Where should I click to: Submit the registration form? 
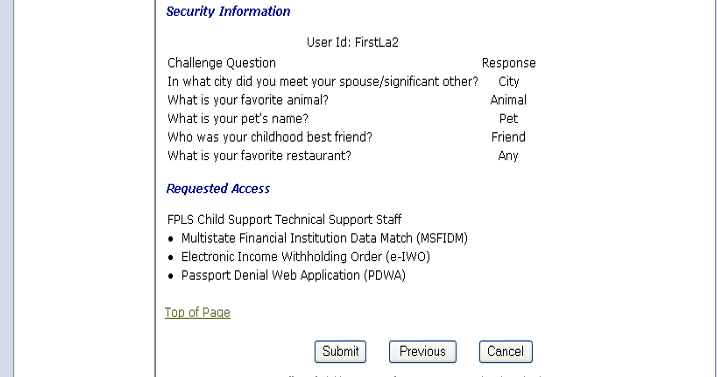(340, 351)
